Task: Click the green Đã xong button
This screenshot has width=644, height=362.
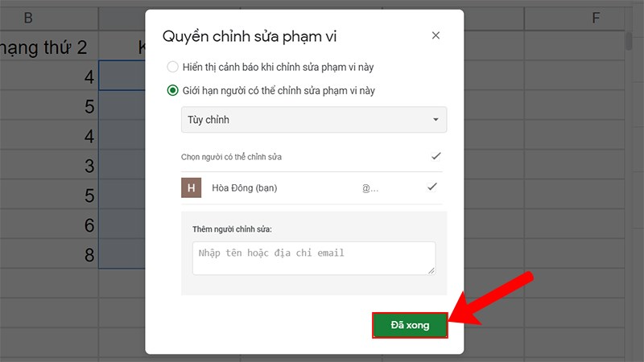Action: (410, 325)
